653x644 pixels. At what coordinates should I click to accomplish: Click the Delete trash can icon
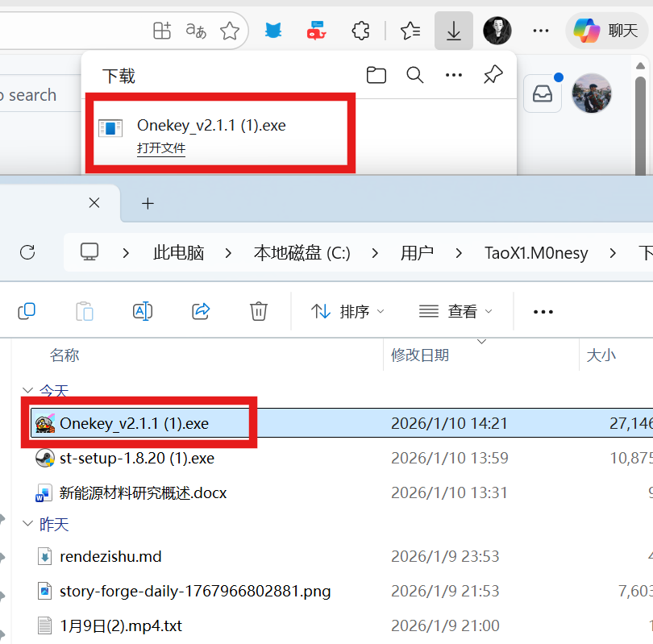[258, 311]
